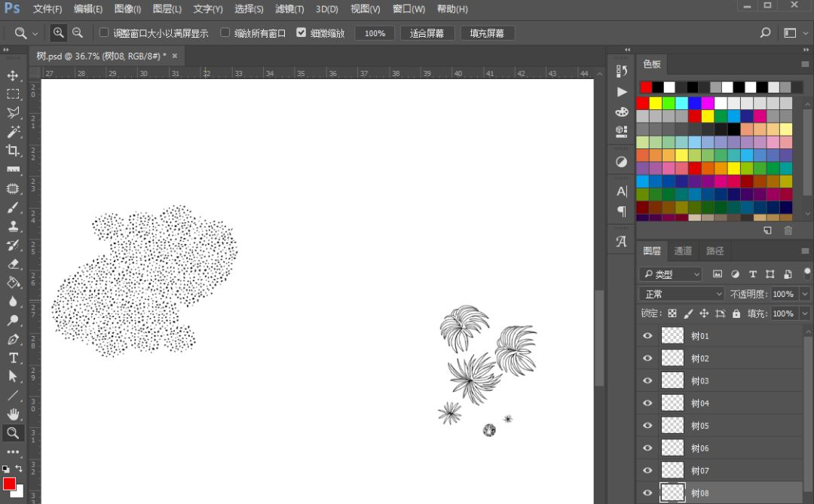Open the layer filter type dropdown 类型
Screen dimensions: 814x504
671,274
